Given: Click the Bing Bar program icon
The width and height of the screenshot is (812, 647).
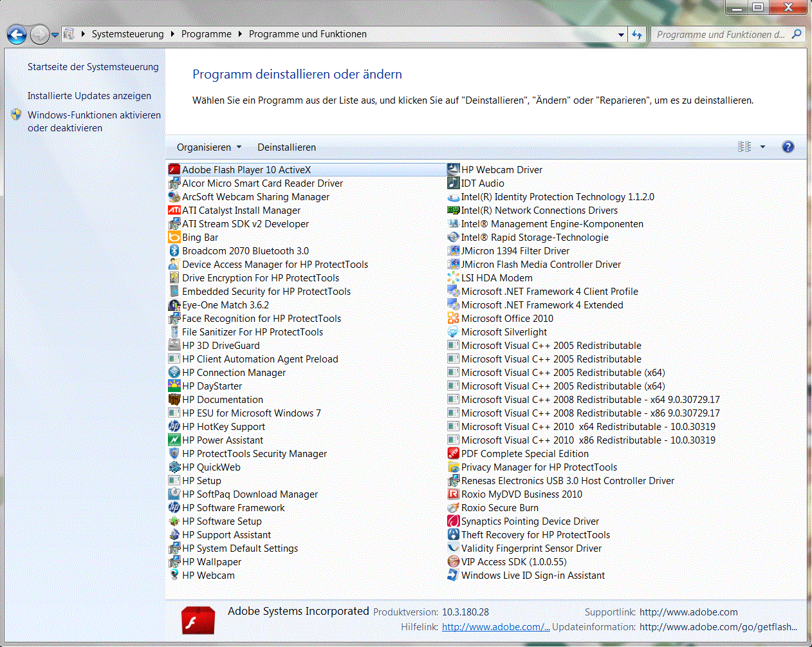Looking at the screenshot, I should [174, 238].
